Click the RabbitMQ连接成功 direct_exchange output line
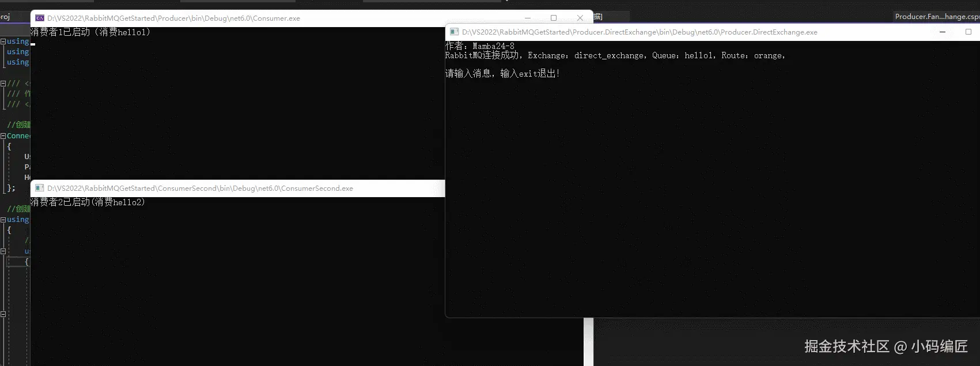Viewport: 980px width, 366px height. (615, 56)
